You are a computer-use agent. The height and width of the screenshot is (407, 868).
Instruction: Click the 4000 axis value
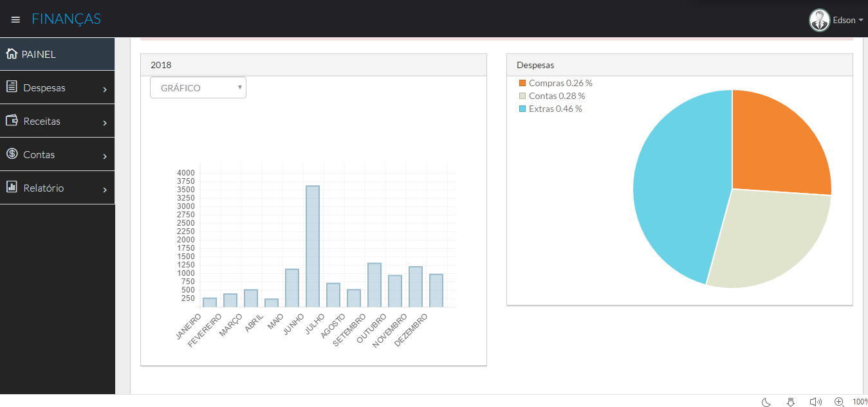click(x=185, y=173)
